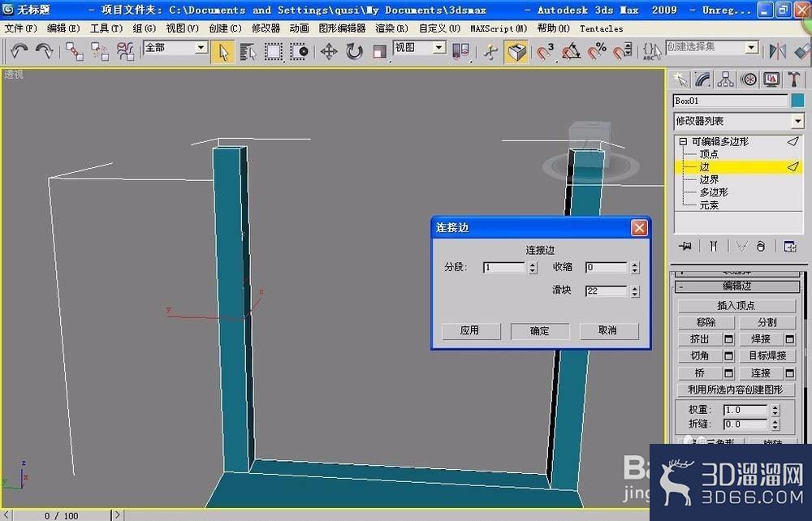Open the Edit Named Selection Sets icon
Viewport: 812px width, 521px height.
651,52
